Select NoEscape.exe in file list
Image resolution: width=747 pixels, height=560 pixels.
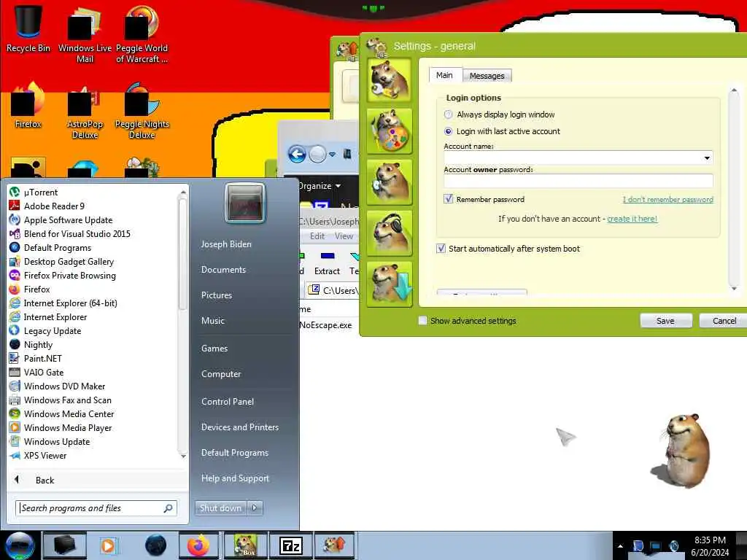pyautogui.click(x=326, y=325)
